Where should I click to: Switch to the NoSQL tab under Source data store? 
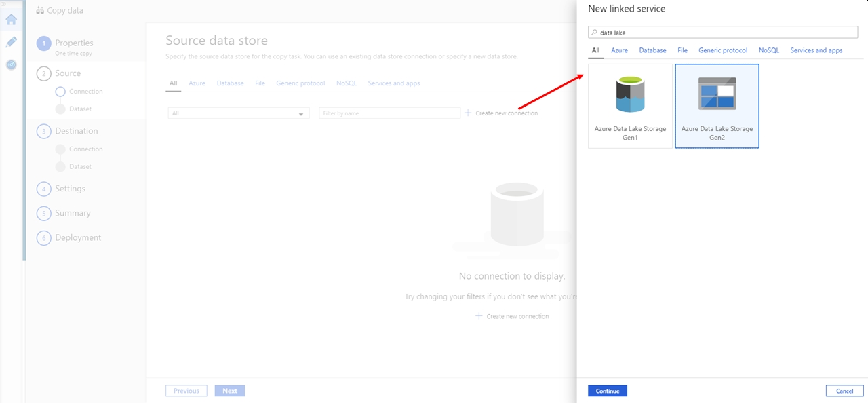click(347, 83)
